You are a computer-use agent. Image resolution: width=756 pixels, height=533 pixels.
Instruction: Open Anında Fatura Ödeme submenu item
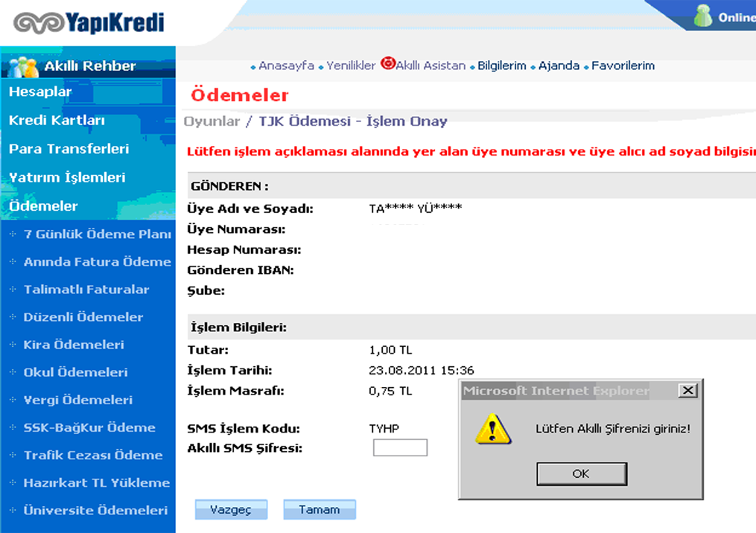click(x=98, y=262)
